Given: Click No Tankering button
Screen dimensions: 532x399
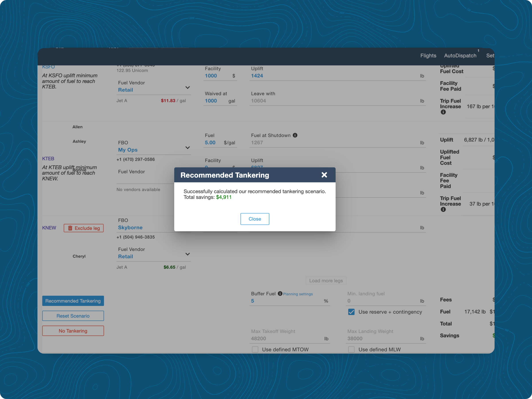Looking at the screenshot, I should (73, 331).
